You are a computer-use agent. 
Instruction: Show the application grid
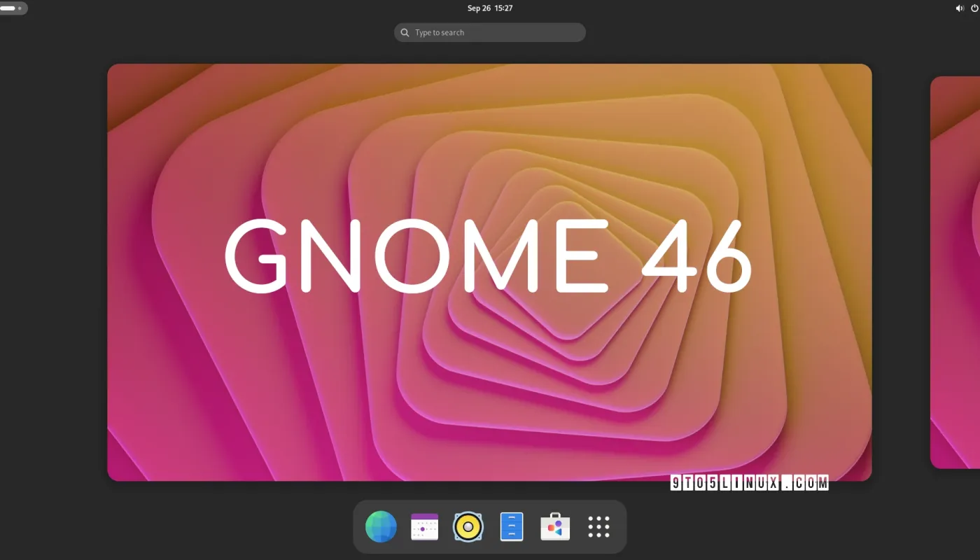point(598,526)
